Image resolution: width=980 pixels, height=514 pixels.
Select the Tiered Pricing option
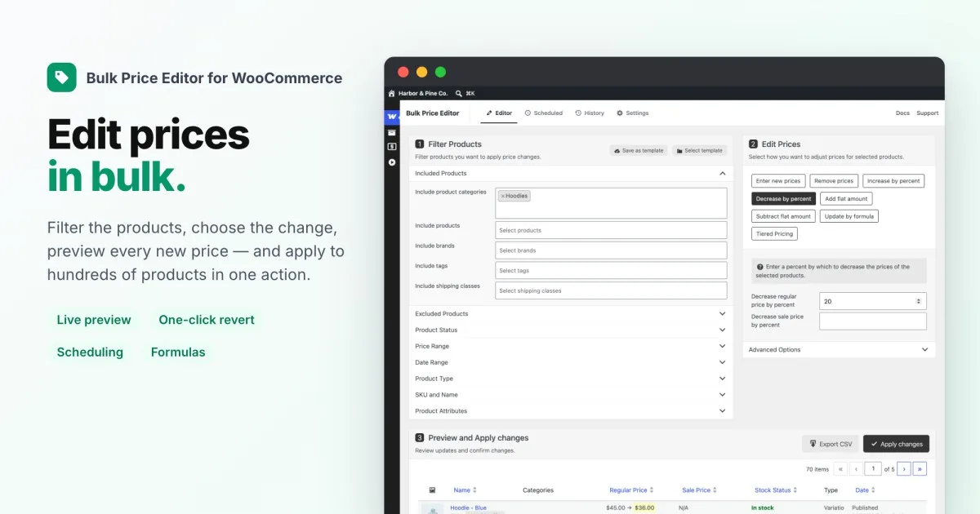[x=774, y=234]
